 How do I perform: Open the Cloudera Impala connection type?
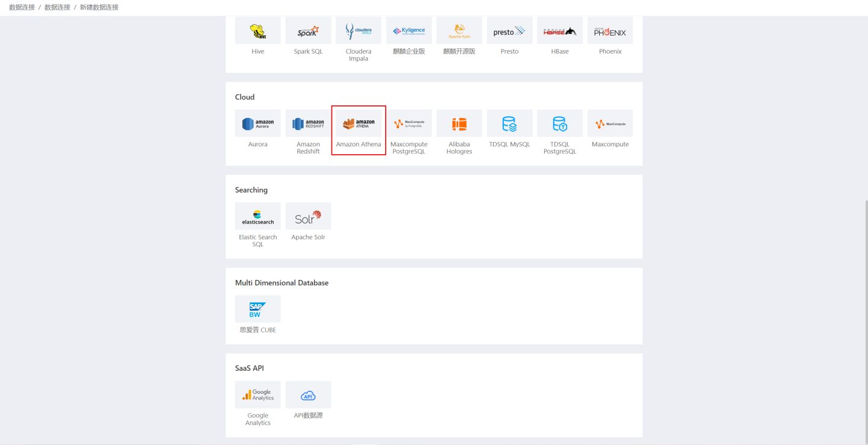click(x=359, y=31)
